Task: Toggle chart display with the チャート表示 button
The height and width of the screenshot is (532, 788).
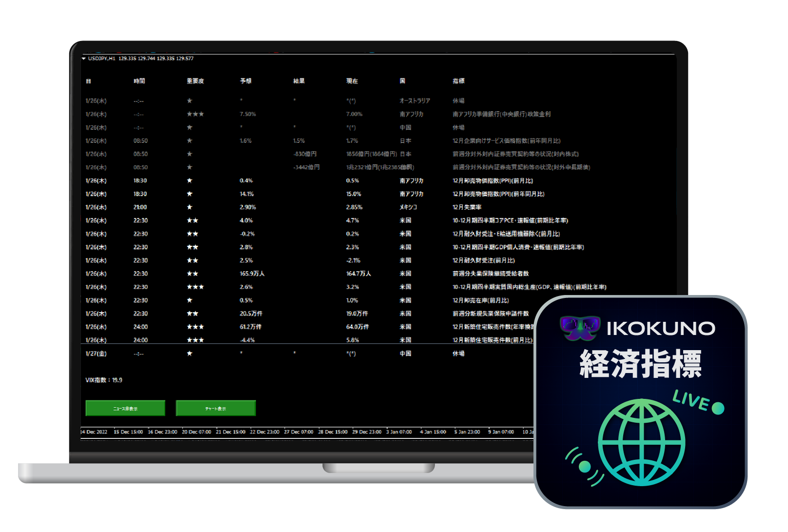Action: (216, 408)
